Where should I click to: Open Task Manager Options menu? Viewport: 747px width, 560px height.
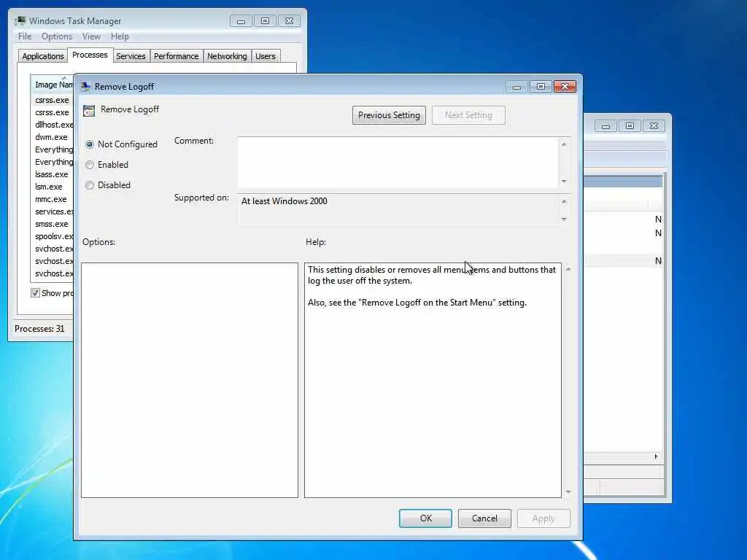[57, 36]
